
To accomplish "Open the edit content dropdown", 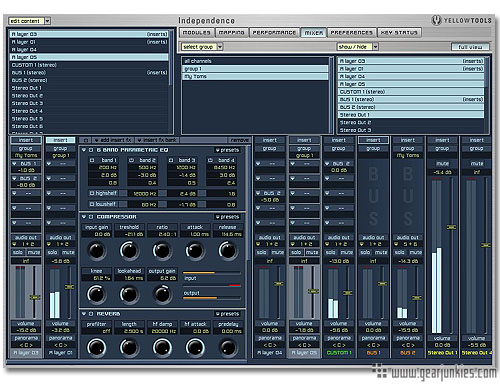I will click(47, 21).
